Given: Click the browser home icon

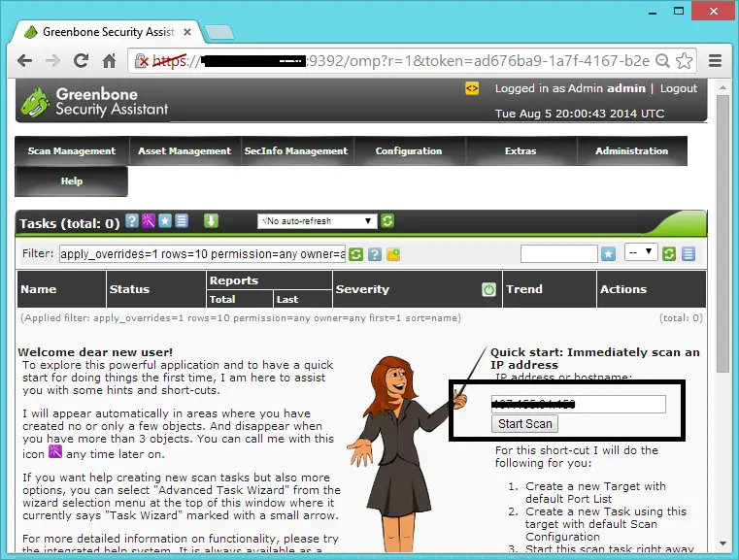Looking at the screenshot, I should pyautogui.click(x=110, y=61).
